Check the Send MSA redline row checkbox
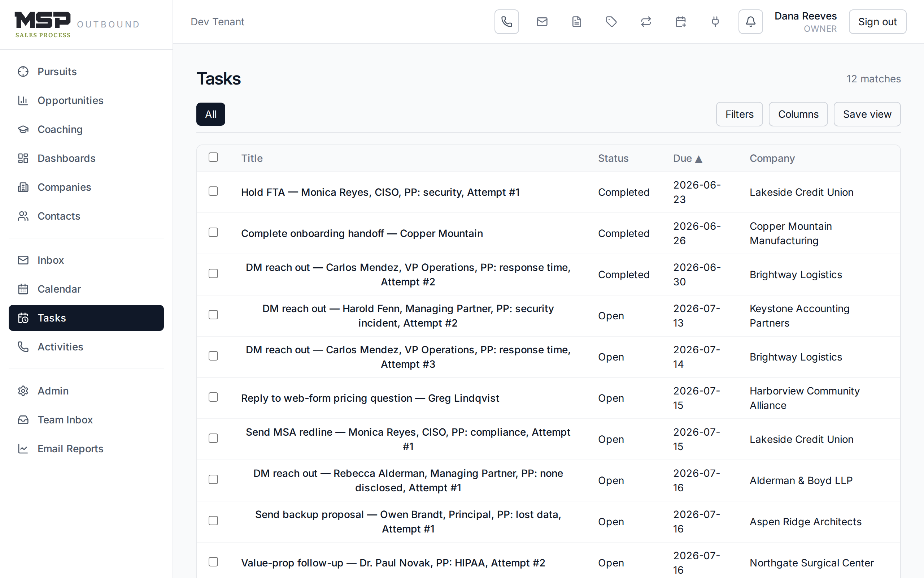This screenshot has height=578, width=924. (213, 439)
